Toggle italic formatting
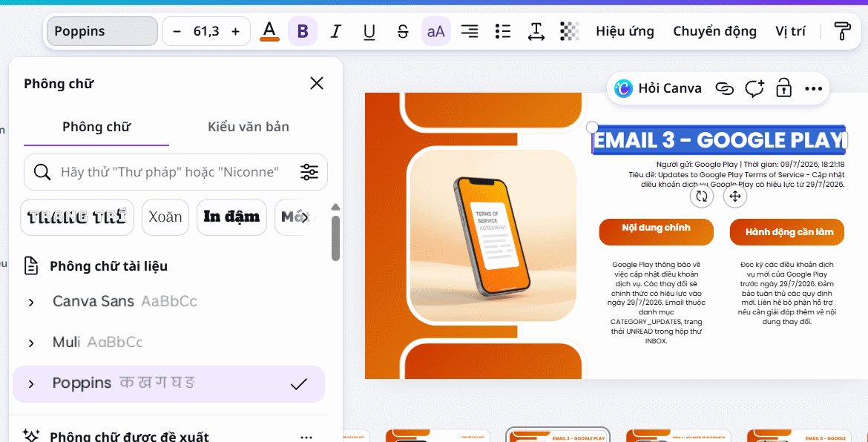The height and width of the screenshot is (442, 868). (x=335, y=31)
